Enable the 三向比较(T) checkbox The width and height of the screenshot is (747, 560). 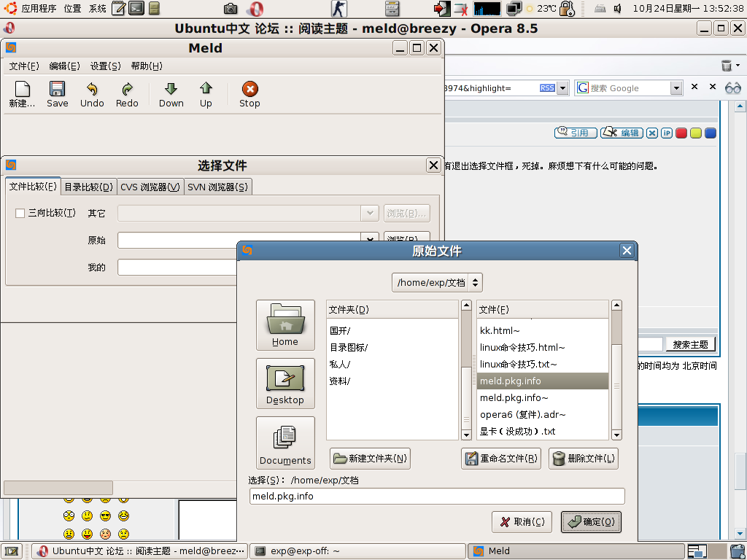[x=20, y=214]
